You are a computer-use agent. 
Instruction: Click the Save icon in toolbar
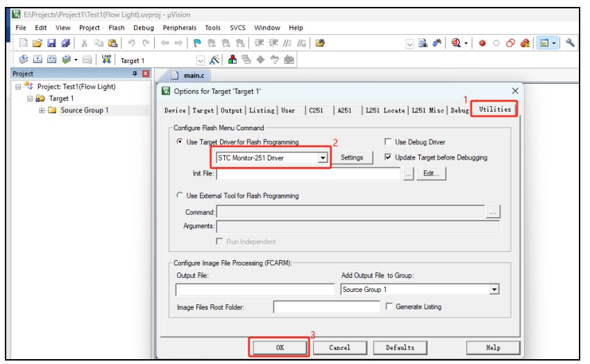50,43
